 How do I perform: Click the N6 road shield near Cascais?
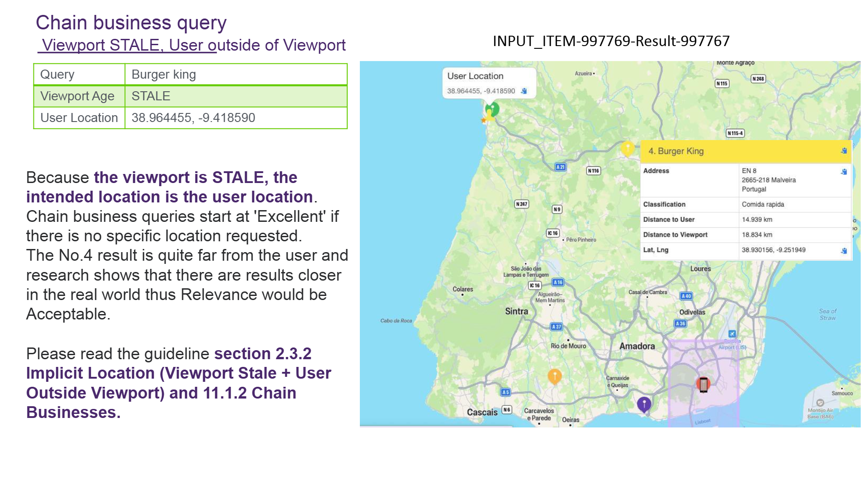pyautogui.click(x=507, y=410)
